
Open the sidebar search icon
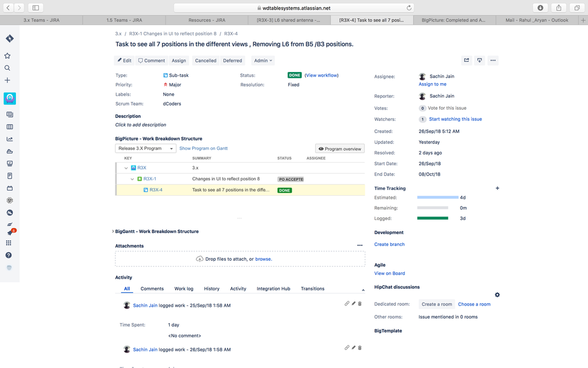(x=7, y=68)
